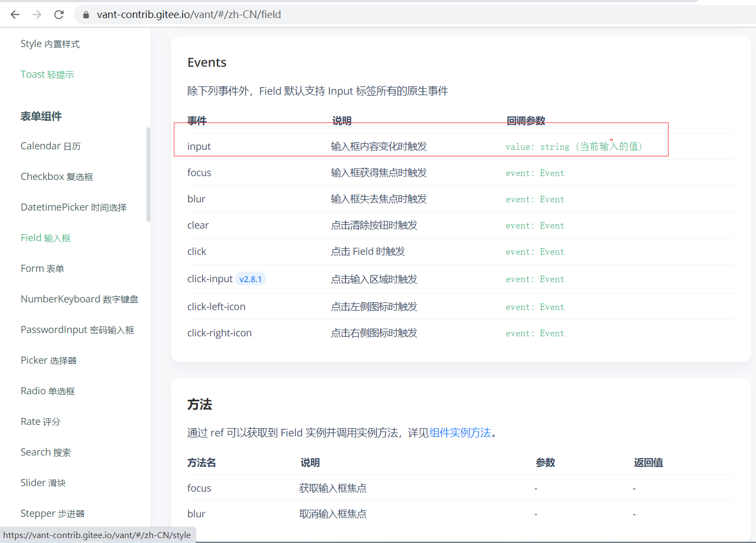Viewport: 756px width, 543px height.
Task: Open Slider 滑块 sidebar item
Action: [43, 483]
